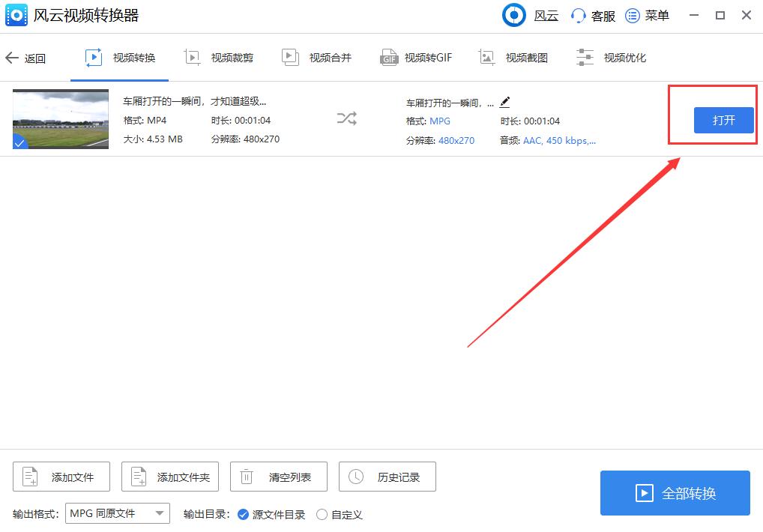Toggle the file selection checkbox on thumbnail

tap(20, 141)
